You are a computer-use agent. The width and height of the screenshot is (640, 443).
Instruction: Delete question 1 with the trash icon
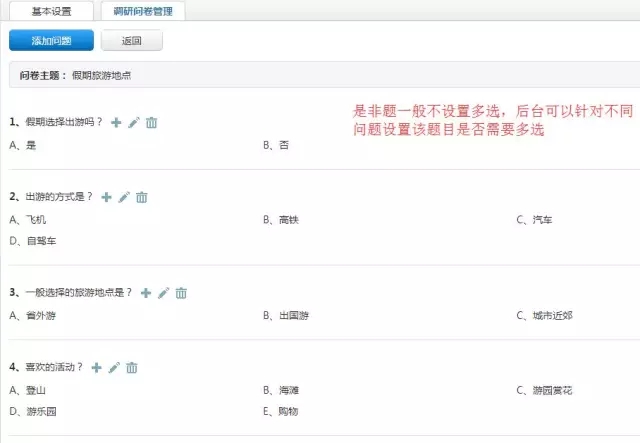pyautogui.click(x=151, y=122)
